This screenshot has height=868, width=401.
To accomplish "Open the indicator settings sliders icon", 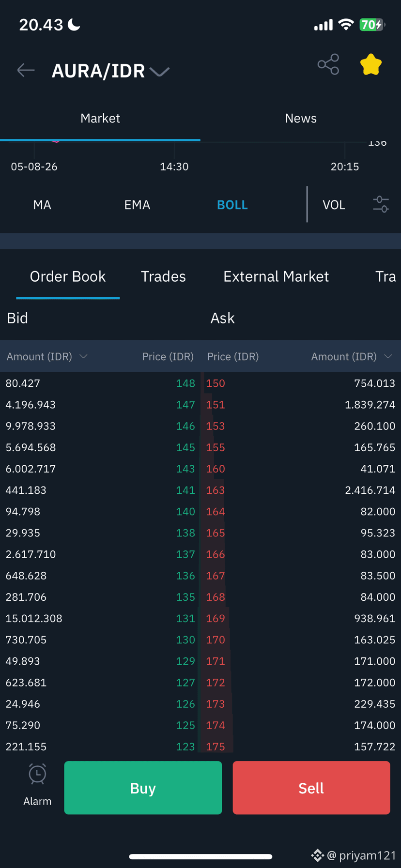I will [x=381, y=204].
